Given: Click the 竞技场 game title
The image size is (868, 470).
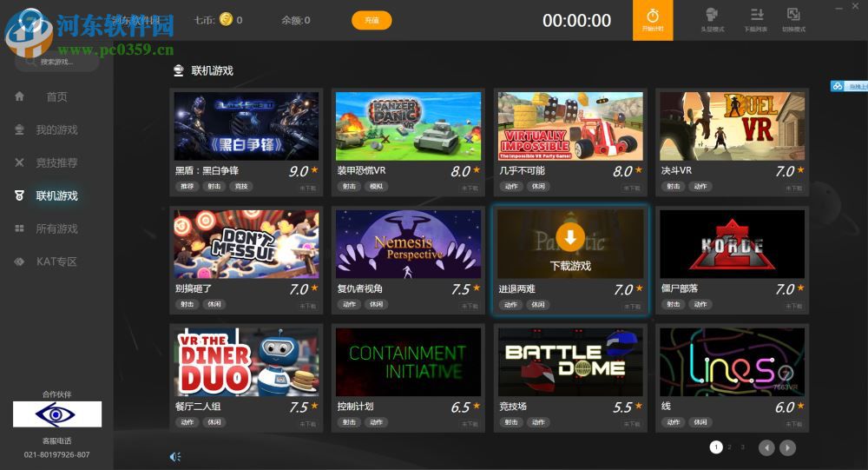Looking at the screenshot, I should [x=513, y=407].
